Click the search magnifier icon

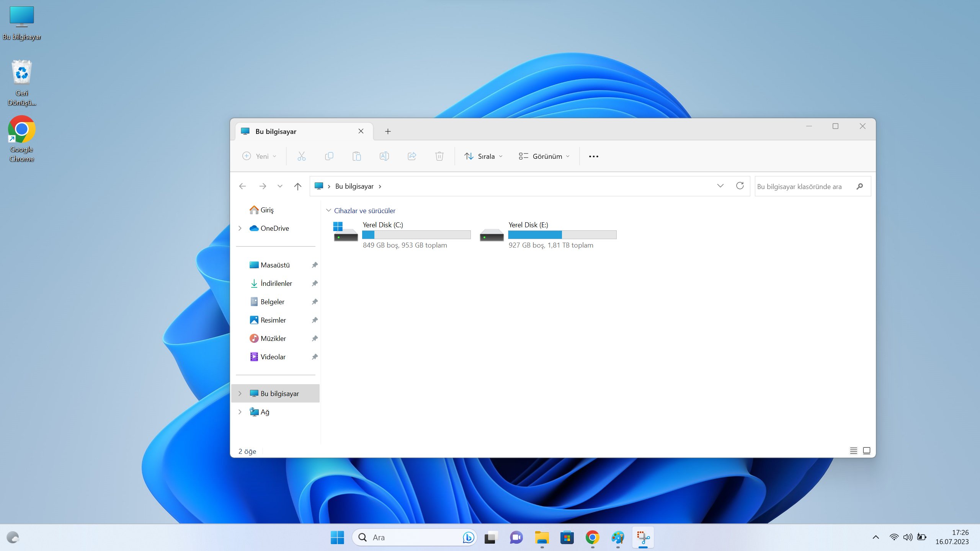860,186
